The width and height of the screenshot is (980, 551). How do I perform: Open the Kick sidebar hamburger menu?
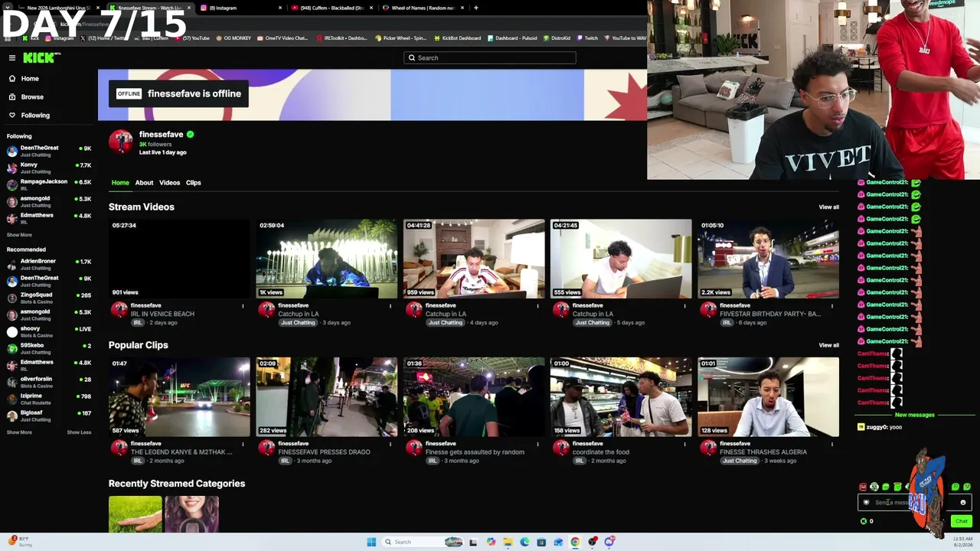coord(12,57)
